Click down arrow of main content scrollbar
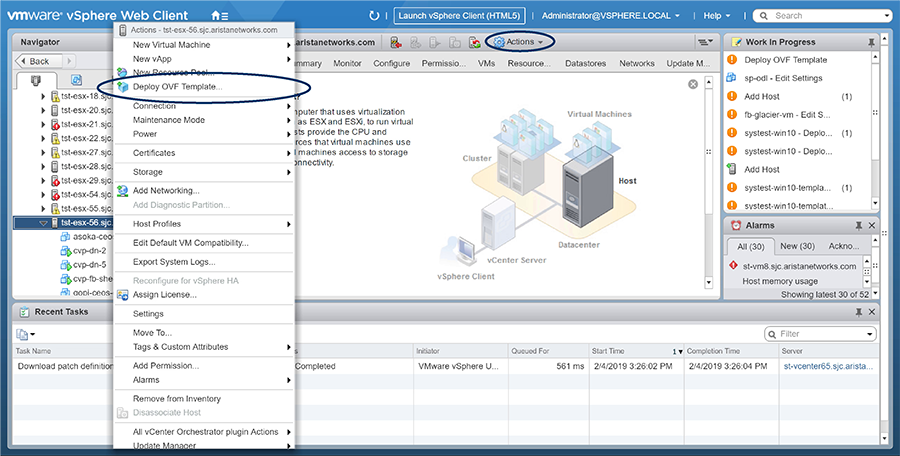Viewport: 900px width, 456px height. tap(708, 283)
